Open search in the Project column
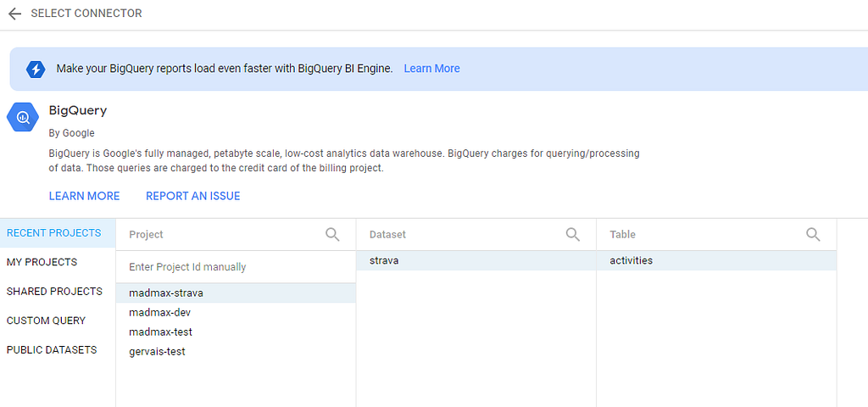 (x=332, y=234)
